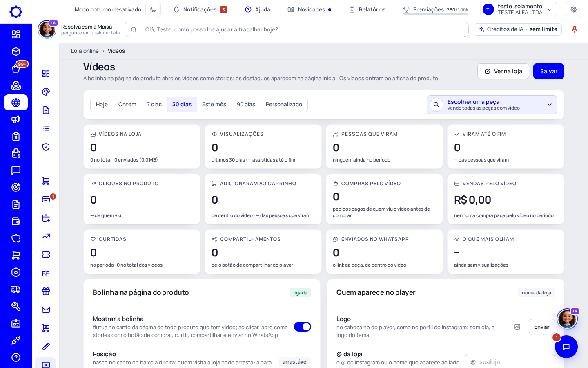The height and width of the screenshot is (368, 588).
Task: Go to Loja online breadcrumb
Action: (85, 51)
